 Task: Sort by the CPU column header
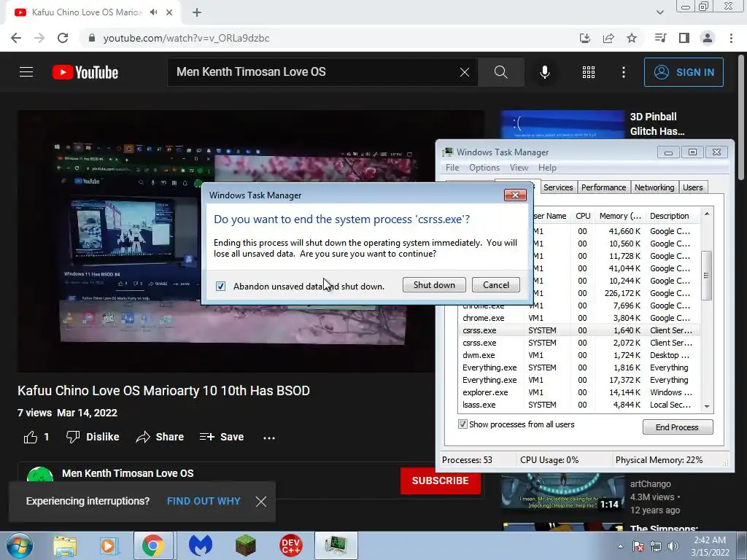click(x=583, y=216)
